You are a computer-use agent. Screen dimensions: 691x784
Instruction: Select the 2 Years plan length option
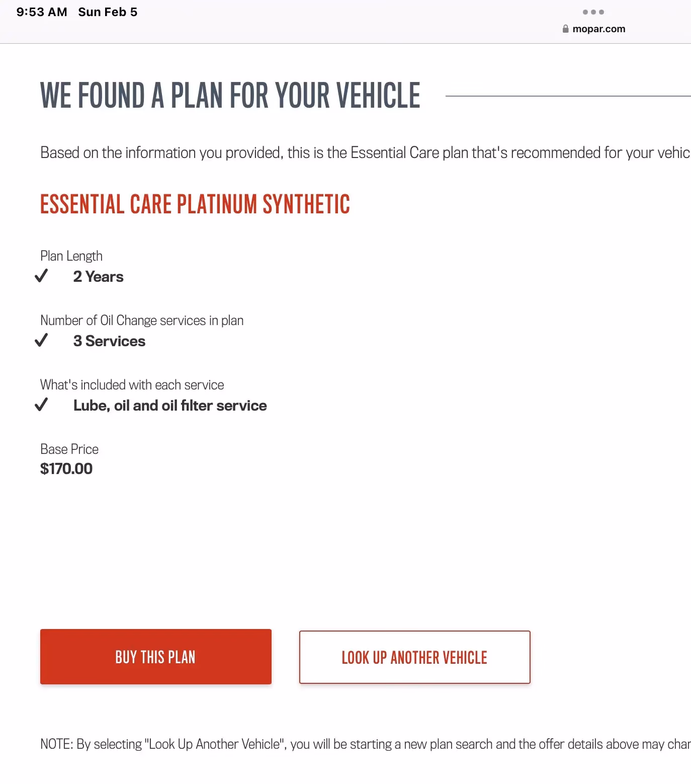99,276
